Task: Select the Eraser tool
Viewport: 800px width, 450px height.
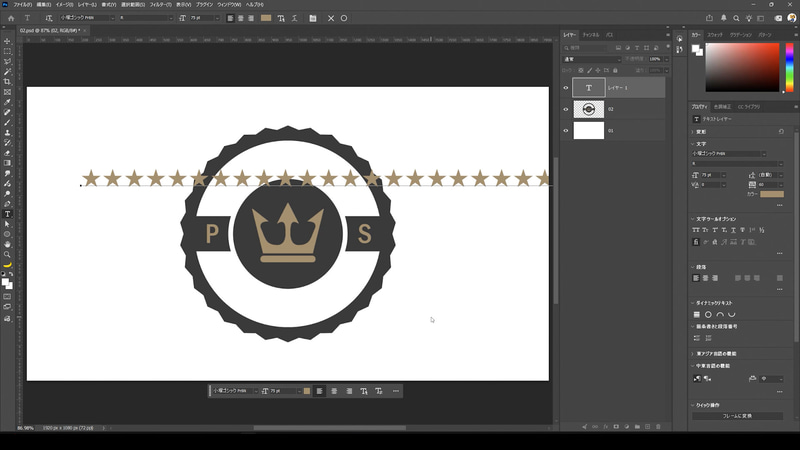Action: (7, 153)
